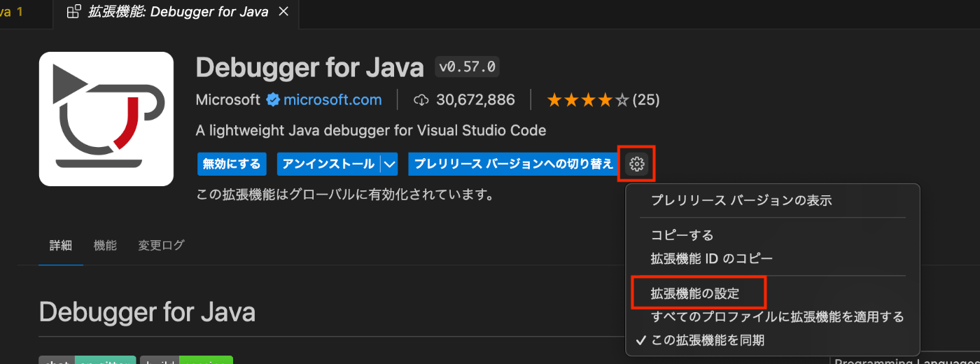The width and height of the screenshot is (980, 364).
Task: Click the lightweight Java debugger description text
Action: pos(371,131)
